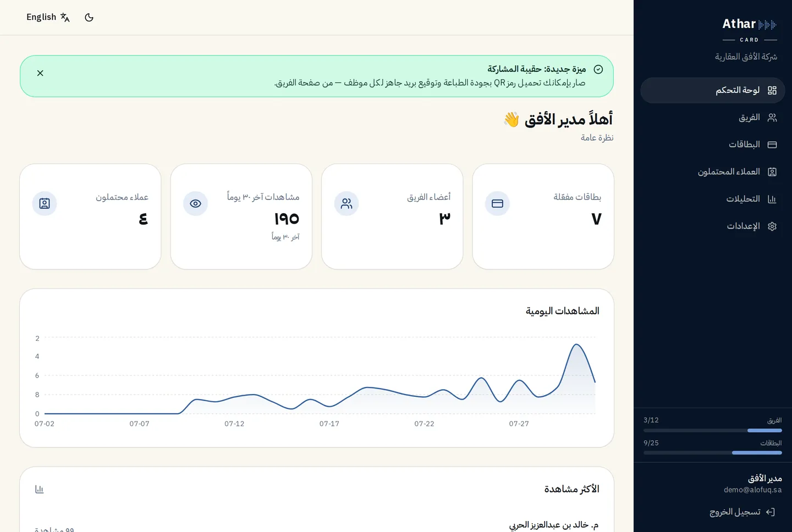Dismiss the new feature announcement banner
Viewport: 792px width, 532px height.
40,73
